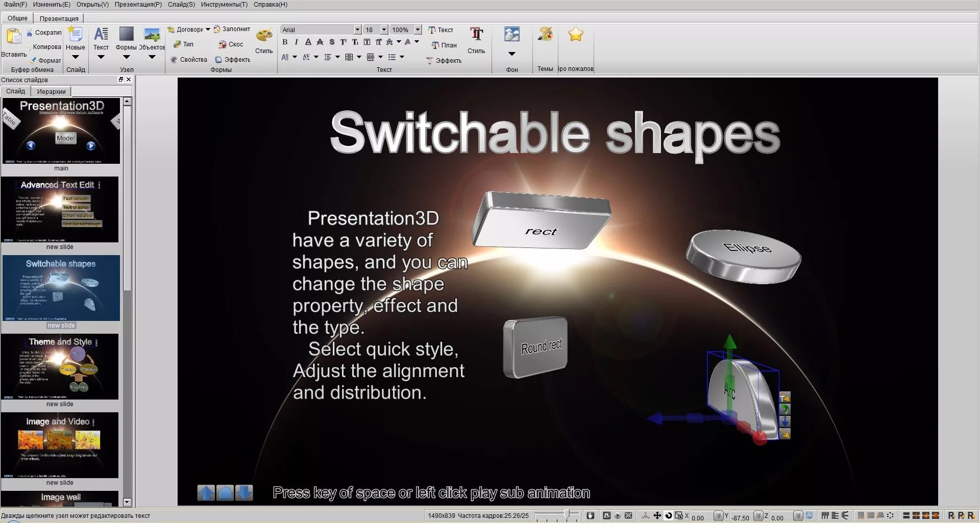980x523 pixels.
Task: Click the Фон background picture icon
Action: point(511,35)
